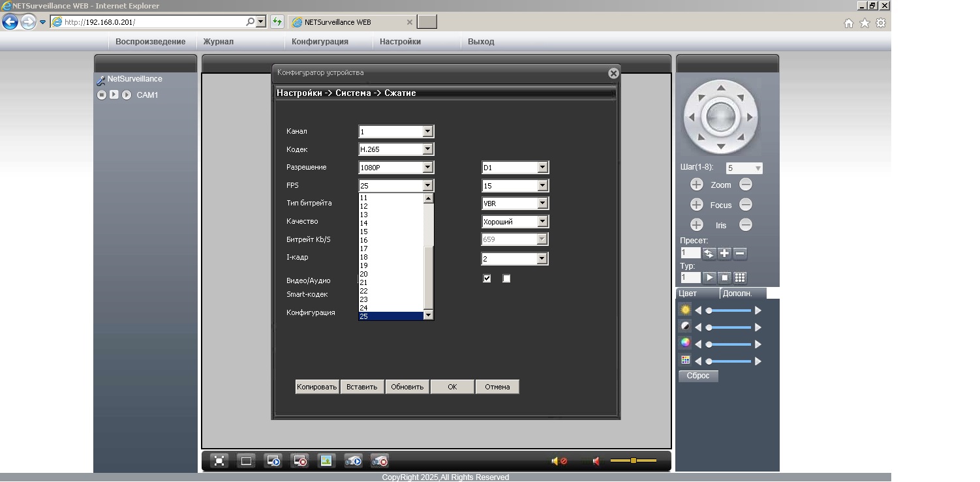Click the Обновить button
980x482 pixels.
(407, 387)
